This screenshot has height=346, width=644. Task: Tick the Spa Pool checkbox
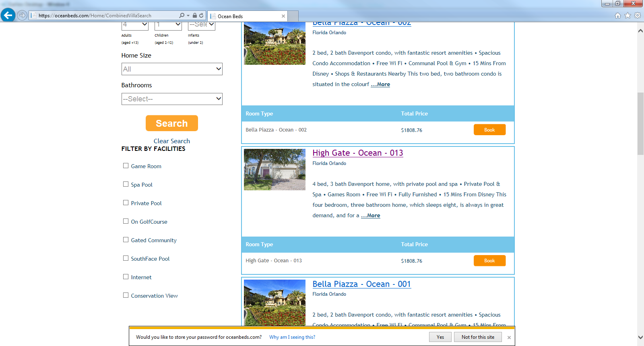pyautogui.click(x=126, y=184)
